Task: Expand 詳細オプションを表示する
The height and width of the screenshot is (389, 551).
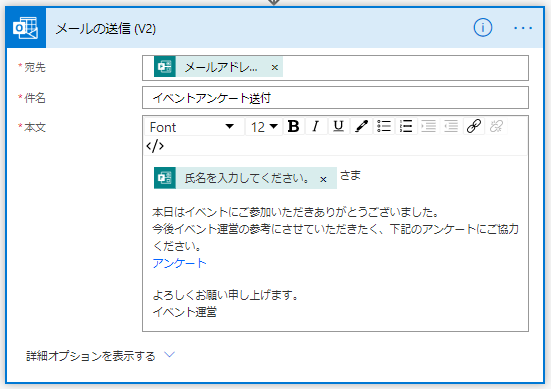Action: tap(100, 356)
